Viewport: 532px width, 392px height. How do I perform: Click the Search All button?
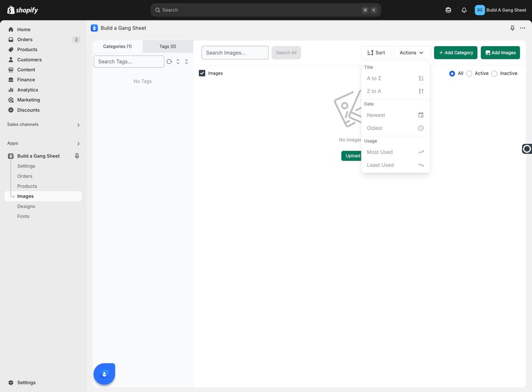click(286, 53)
